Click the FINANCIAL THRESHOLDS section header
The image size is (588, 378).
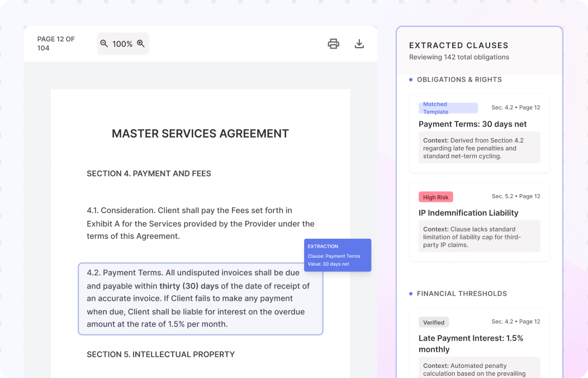pos(462,294)
